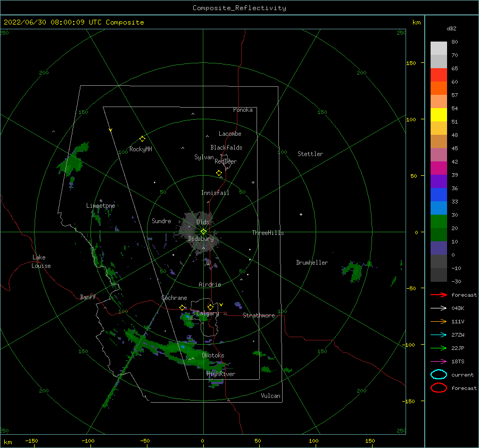Click the HighRiver city label

pos(221,374)
